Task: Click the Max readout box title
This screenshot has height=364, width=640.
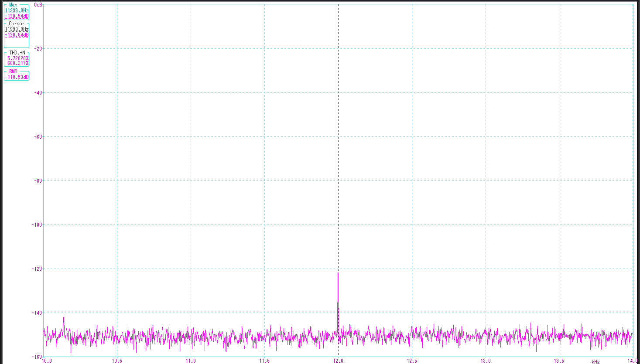Action: point(14,5)
